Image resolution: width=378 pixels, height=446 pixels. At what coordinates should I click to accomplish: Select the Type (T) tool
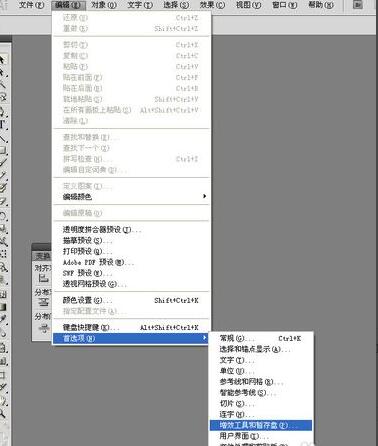coord(3,125)
